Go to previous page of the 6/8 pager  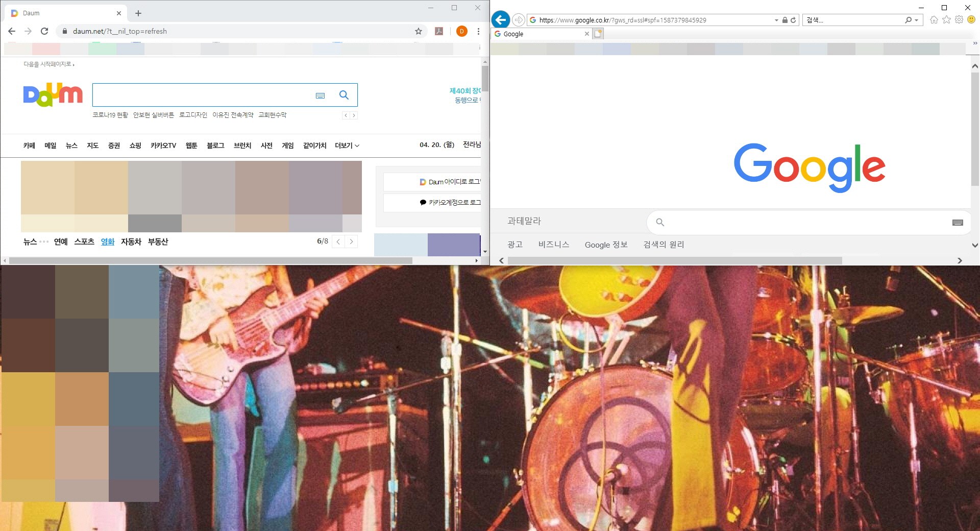click(338, 242)
